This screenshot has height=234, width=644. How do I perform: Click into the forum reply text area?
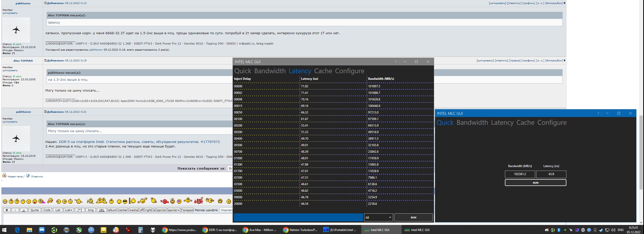tap(117, 219)
